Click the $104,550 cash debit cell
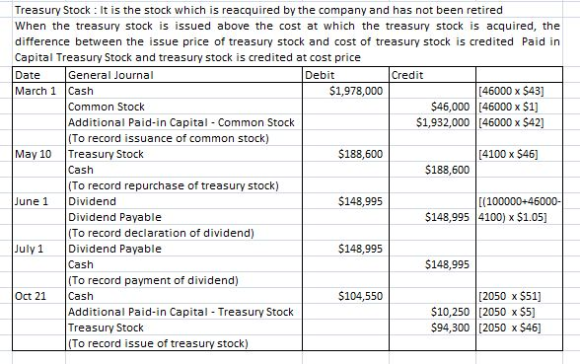Viewport: 580px width, 364px height. pyautogui.click(x=345, y=296)
